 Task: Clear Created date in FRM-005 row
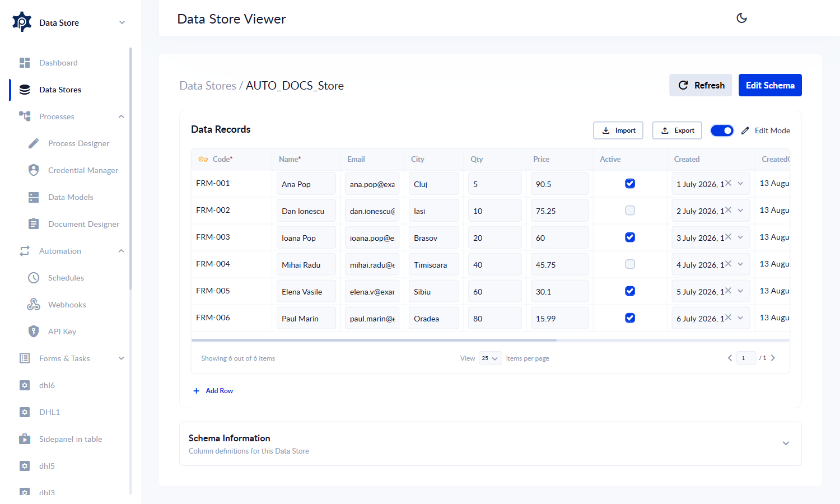pyautogui.click(x=728, y=291)
